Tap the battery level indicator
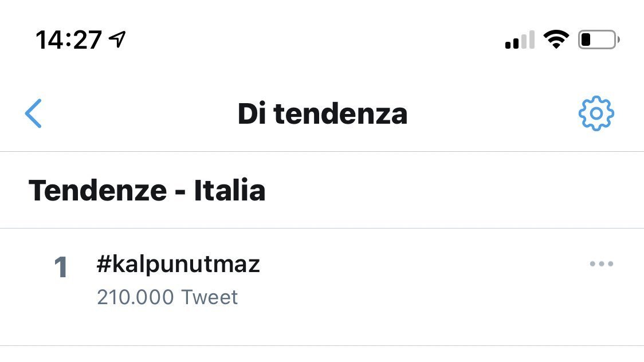 [x=598, y=40]
